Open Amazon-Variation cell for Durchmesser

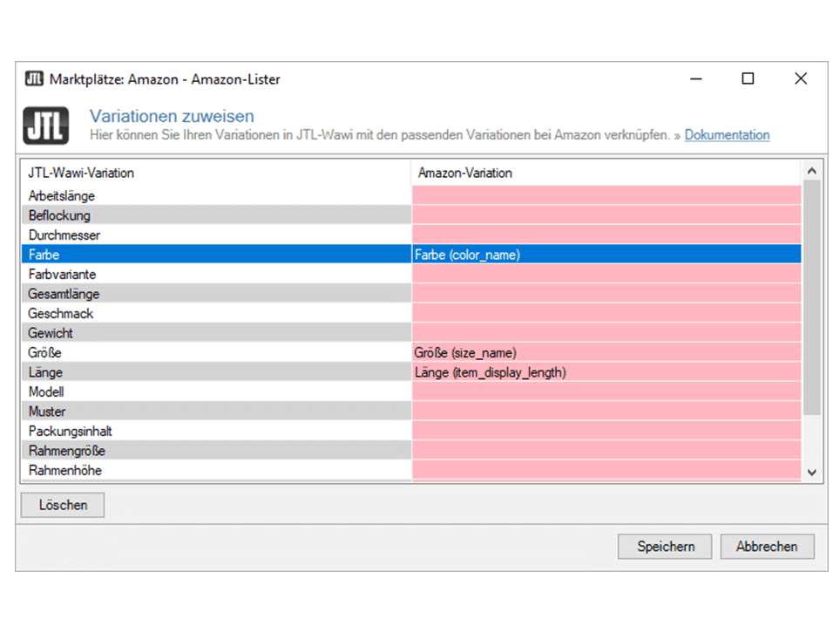(606, 235)
